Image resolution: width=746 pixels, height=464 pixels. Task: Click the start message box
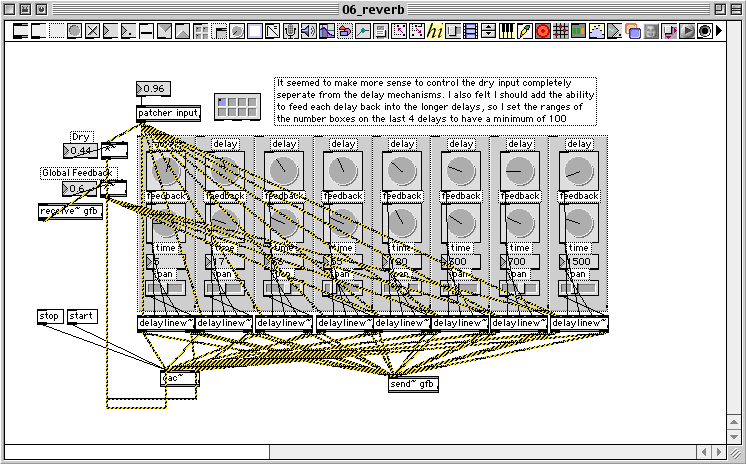tap(82, 316)
